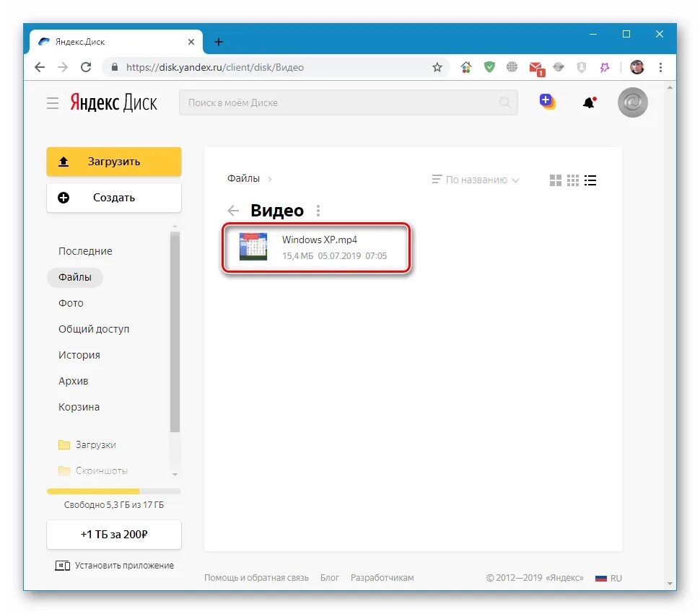Viewport: 700px width, 614px height.
Task: Open the house-shaped extension icon
Action: [x=465, y=67]
